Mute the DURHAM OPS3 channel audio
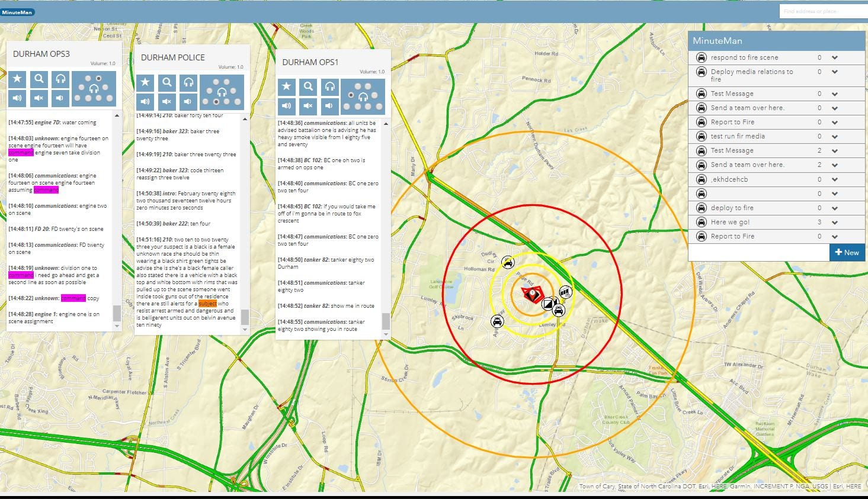The height and width of the screenshot is (499, 868). pyautogui.click(x=39, y=98)
